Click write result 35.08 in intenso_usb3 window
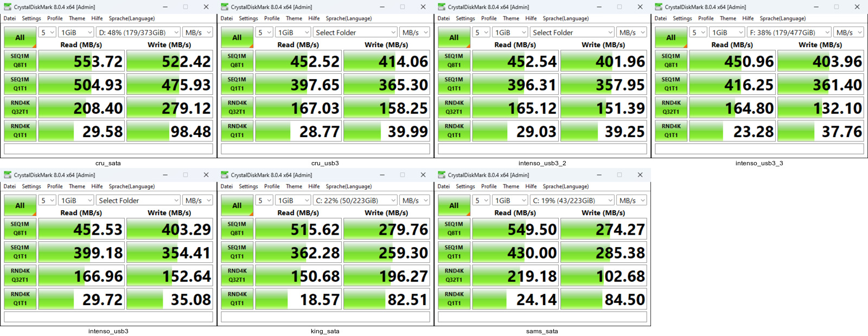 tap(170, 299)
